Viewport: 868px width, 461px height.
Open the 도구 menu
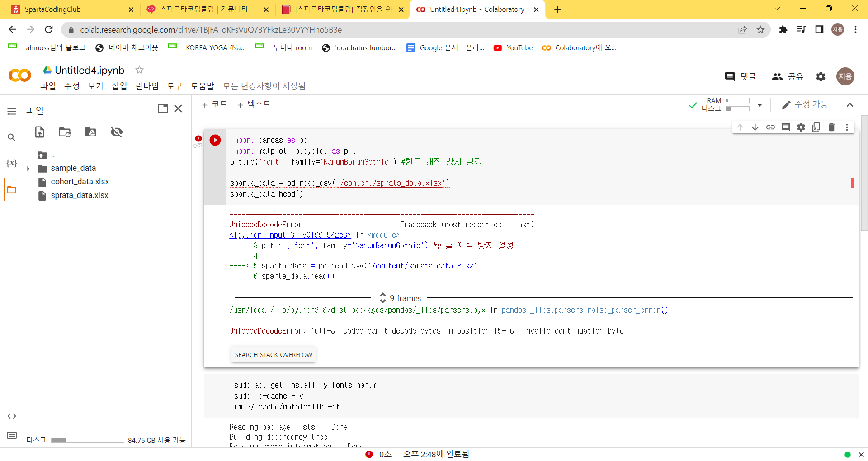tap(175, 86)
